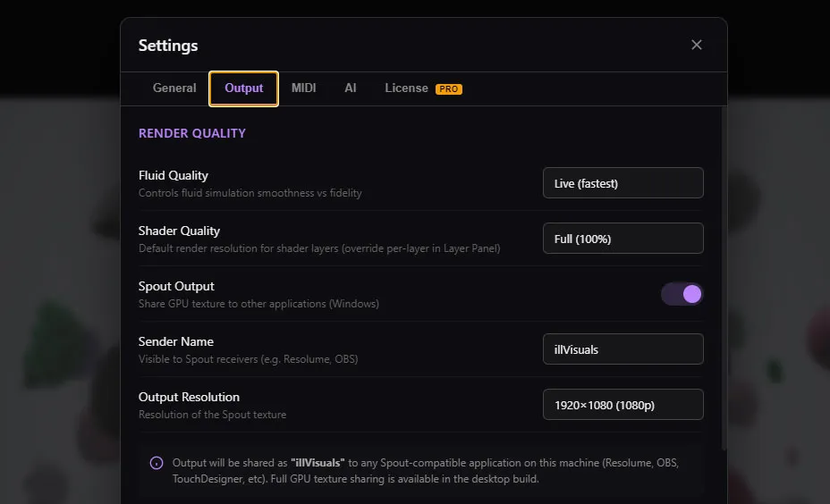
Task: Focus the Sender Name text field
Action: pos(622,349)
